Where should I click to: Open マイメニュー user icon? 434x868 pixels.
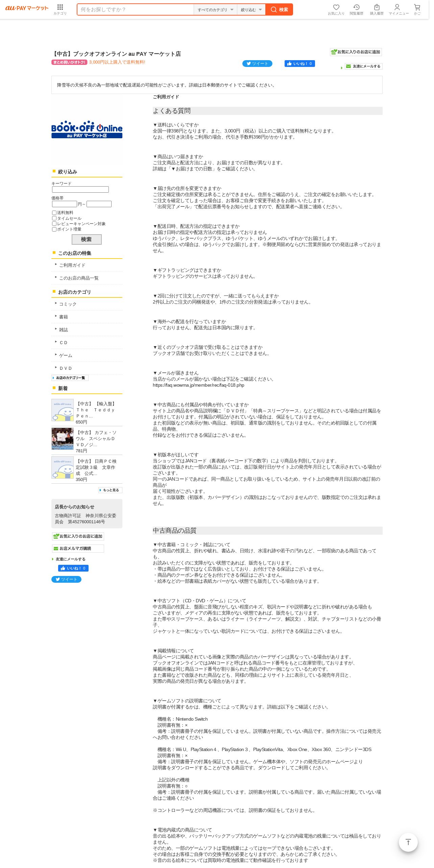tap(399, 9)
